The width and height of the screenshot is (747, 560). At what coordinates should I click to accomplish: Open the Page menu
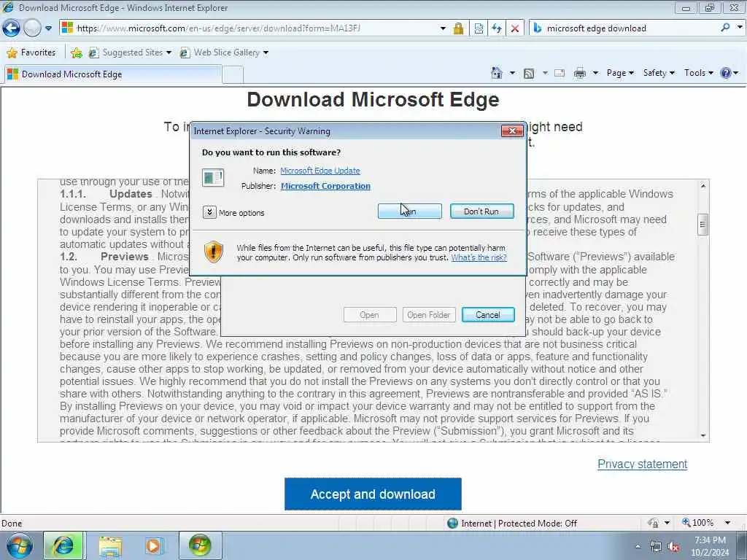(x=620, y=73)
